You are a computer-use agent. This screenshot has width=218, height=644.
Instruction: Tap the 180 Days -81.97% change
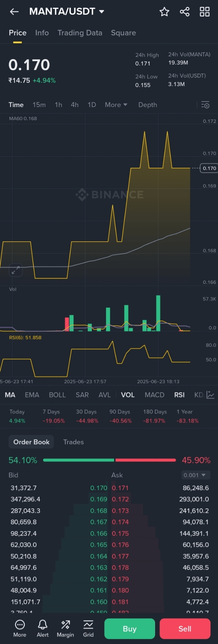[x=155, y=416]
